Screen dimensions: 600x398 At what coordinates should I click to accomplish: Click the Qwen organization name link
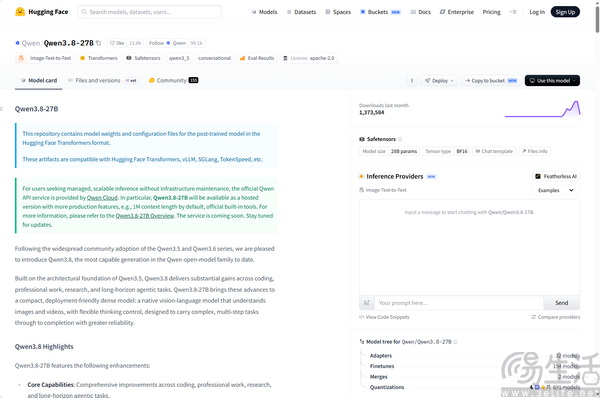coord(31,43)
